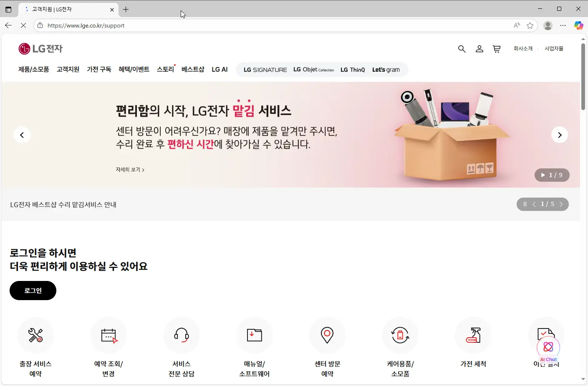Click the product box banner image
Viewport: 588px width, 386px height.
point(452,135)
